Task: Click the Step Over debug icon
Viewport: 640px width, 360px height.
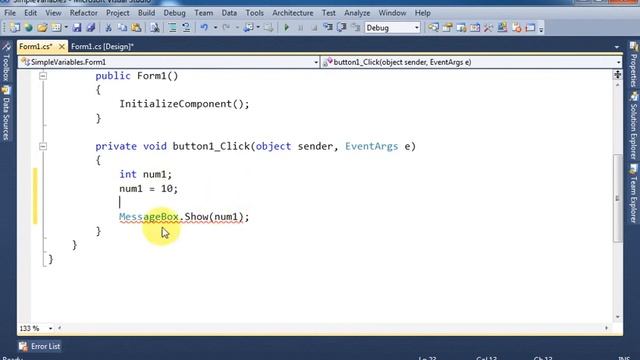Action: click(x=342, y=28)
